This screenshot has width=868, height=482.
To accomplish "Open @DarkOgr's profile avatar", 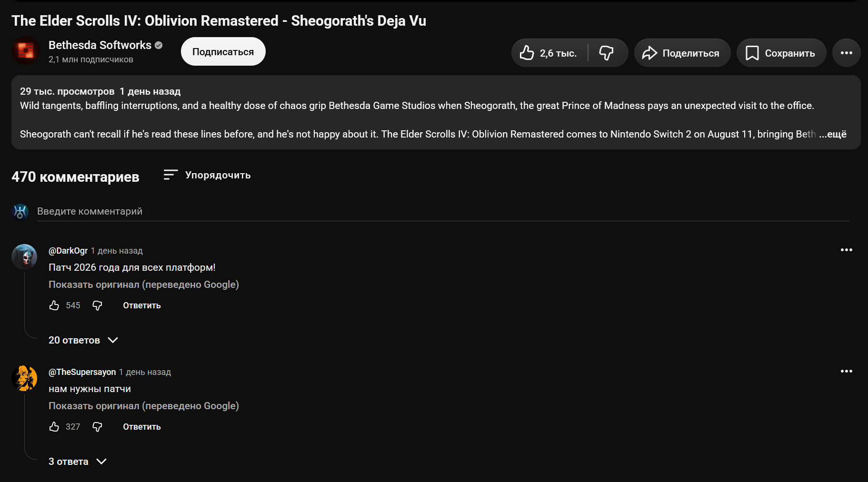I will [24, 257].
